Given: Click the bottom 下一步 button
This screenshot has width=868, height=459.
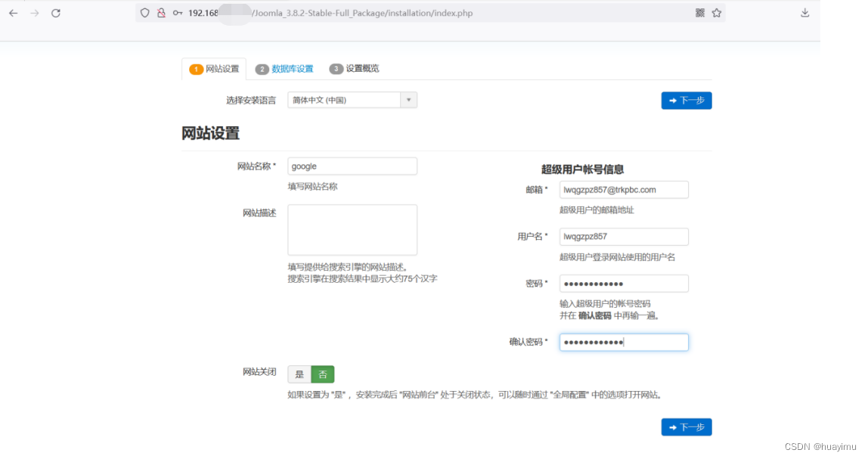Looking at the screenshot, I should coord(686,426).
